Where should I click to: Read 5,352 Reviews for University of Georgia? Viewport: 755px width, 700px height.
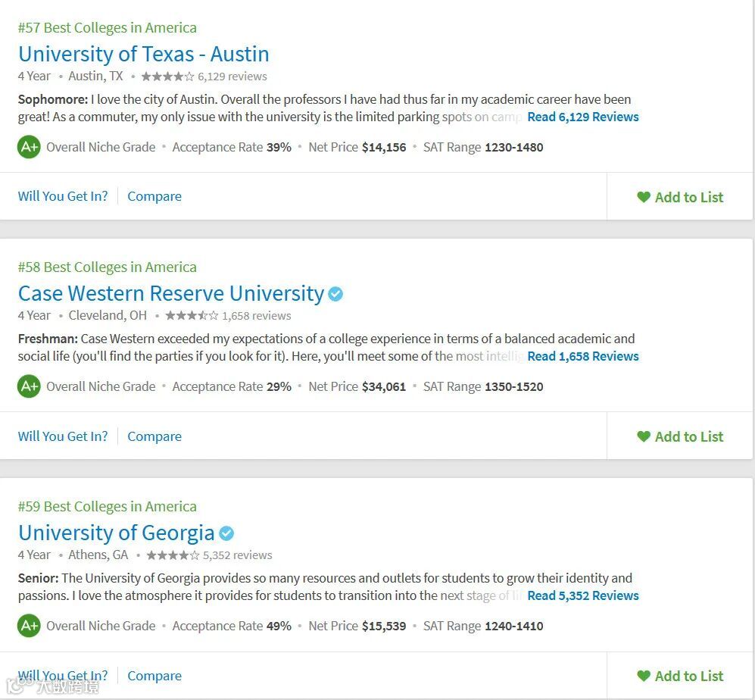pos(582,595)
